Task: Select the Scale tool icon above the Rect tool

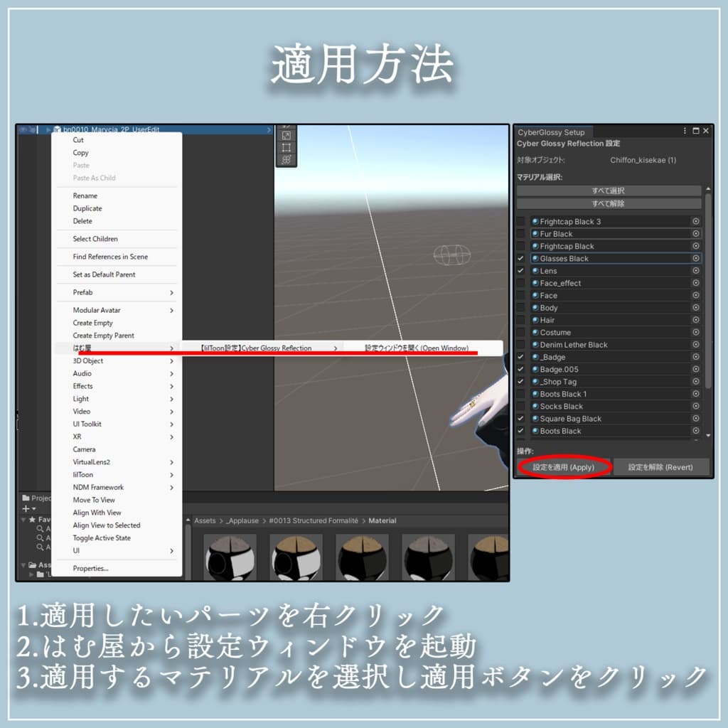Action: (286, 135)
